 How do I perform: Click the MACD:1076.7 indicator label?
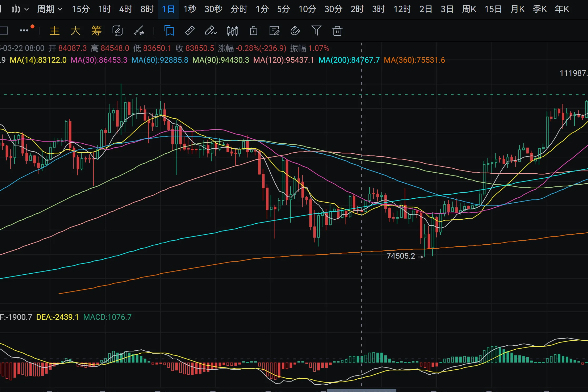107,317
